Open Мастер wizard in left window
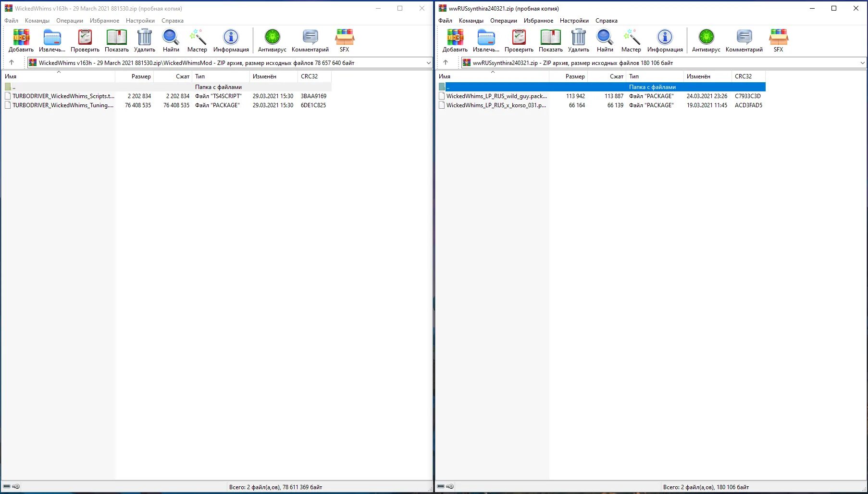 [197, 40]
